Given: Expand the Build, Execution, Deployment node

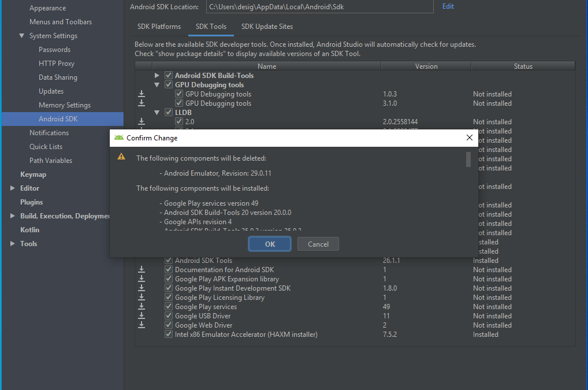Looking at the screenshot, I should [x=12, y=216].
